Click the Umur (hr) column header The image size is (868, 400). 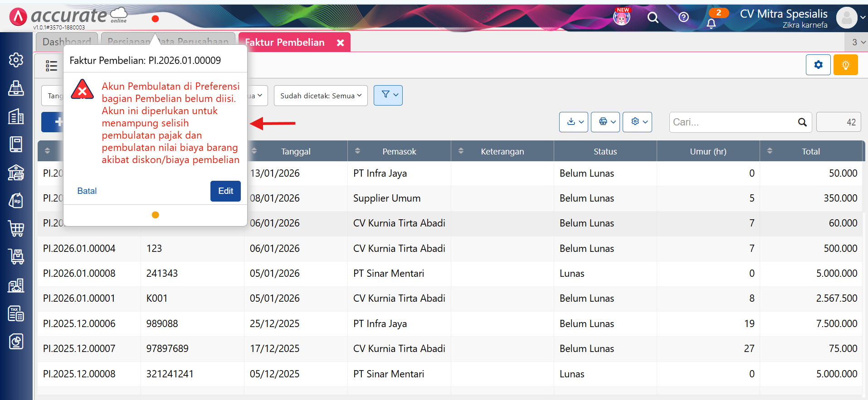point(708,151)
